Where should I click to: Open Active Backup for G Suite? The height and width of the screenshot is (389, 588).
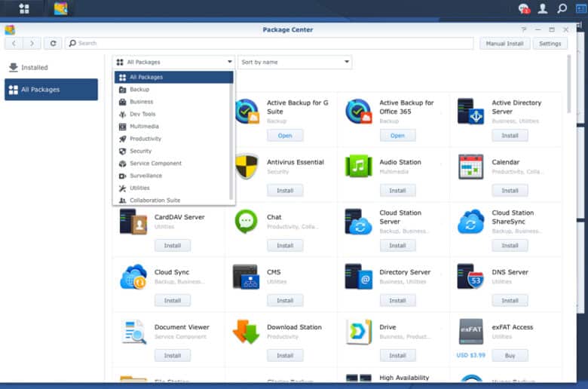(285, 136)
